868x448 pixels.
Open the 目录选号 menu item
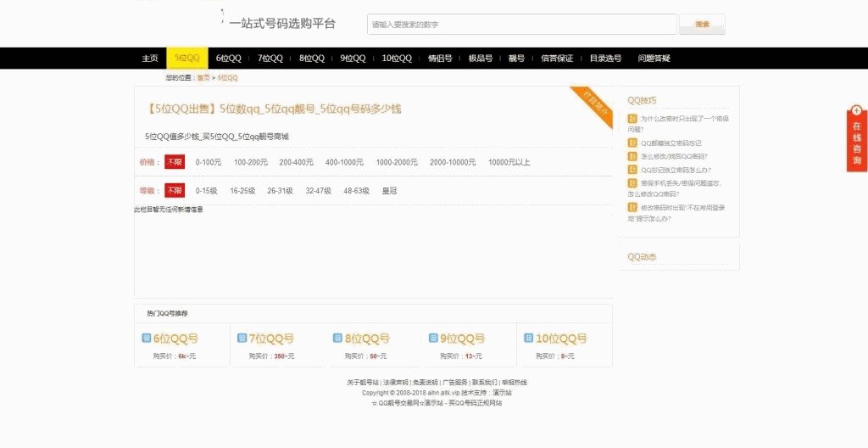[605, 59]
